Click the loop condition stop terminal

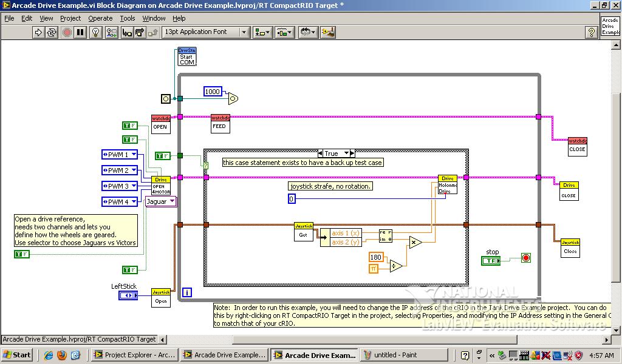(526, 258)
